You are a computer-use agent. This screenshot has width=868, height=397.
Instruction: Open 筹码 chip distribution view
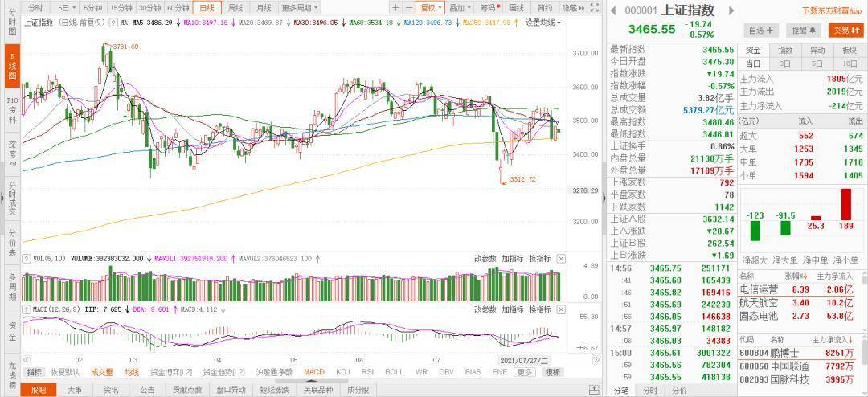click(x=489, y=8)
